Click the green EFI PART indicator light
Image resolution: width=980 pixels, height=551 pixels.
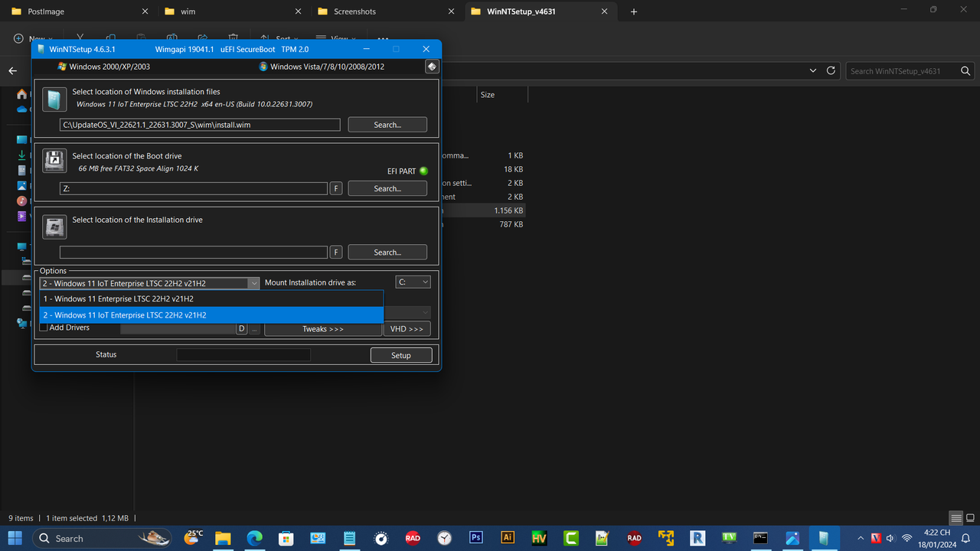(x=423, y=171)
